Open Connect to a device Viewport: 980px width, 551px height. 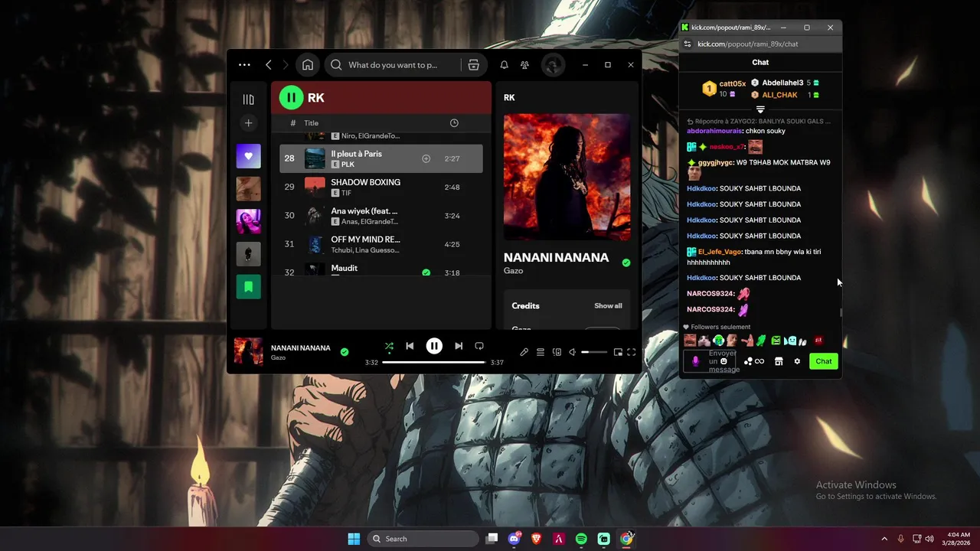click(557, 352)
